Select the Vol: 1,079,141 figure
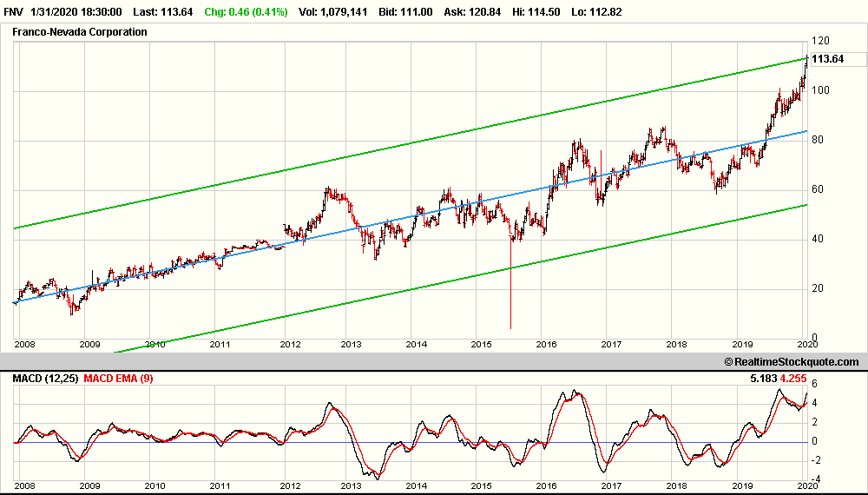 (x=332, y=11)
